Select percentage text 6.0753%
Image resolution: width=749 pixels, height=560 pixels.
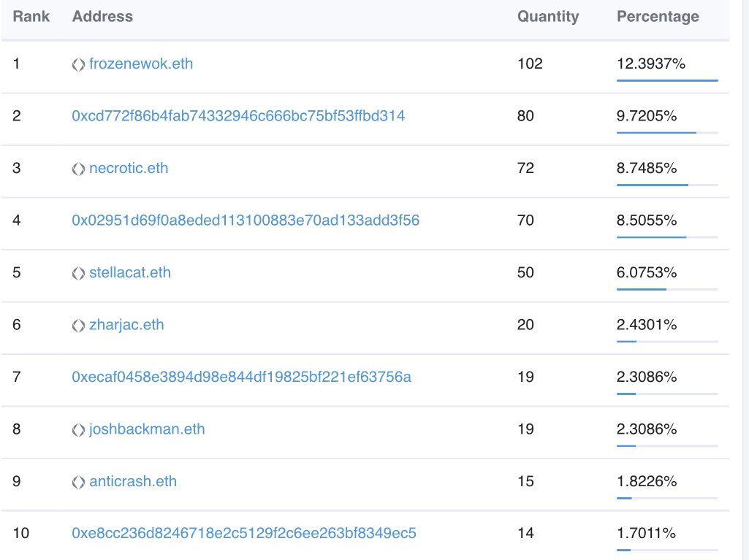coord(647,272)
